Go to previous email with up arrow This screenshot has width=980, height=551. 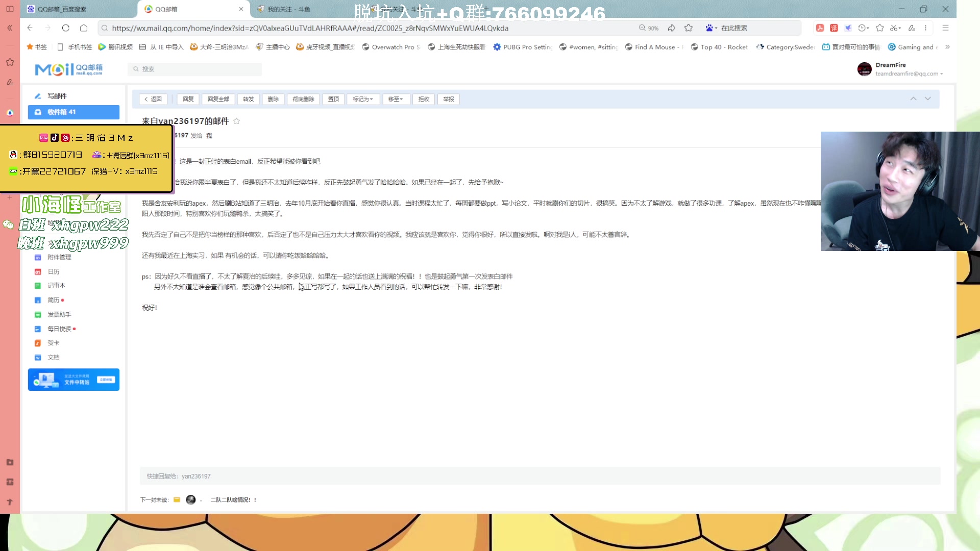click(x=913, y=98)
